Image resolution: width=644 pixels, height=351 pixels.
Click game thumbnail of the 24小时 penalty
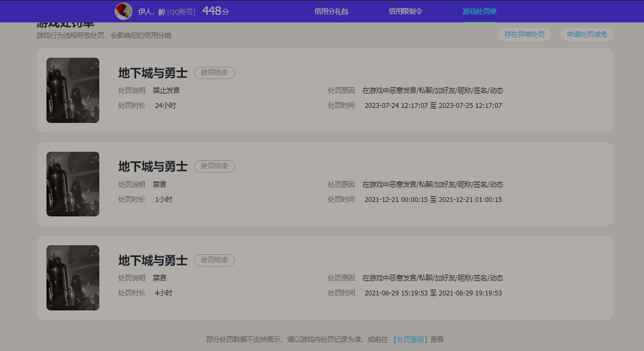tap(73, 90)
